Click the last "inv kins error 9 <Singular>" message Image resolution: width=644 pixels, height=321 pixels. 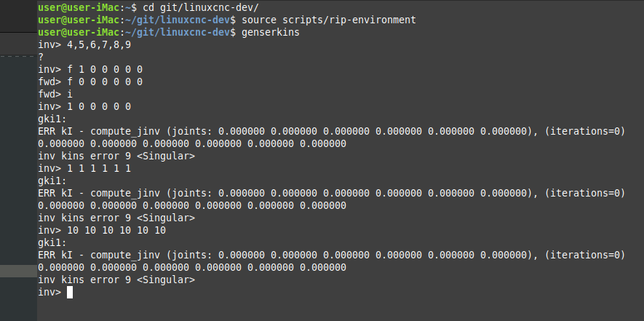click(x=116, y=280)
